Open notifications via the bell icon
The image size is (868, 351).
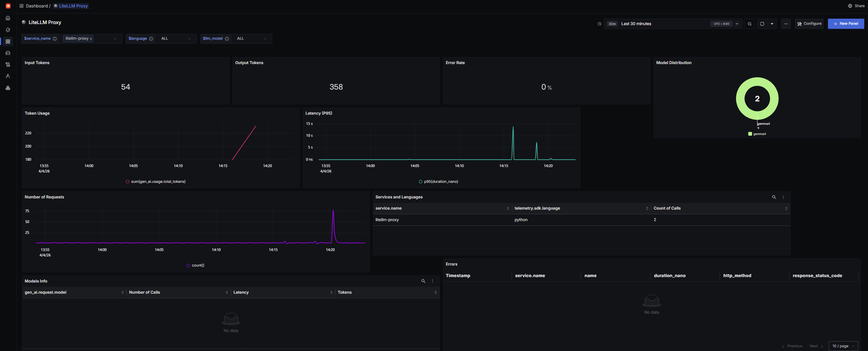tap(8, 30)
